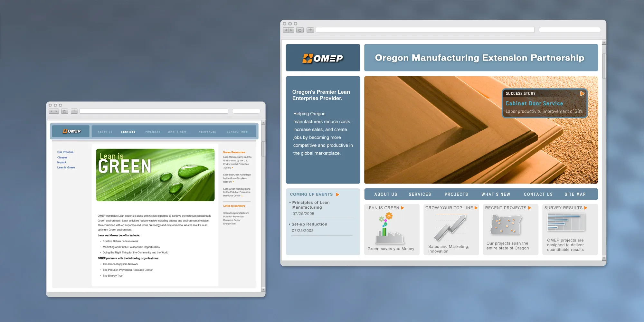
Task: Open Principles of Lean Manufacturing event
Action: pos(310,205)
